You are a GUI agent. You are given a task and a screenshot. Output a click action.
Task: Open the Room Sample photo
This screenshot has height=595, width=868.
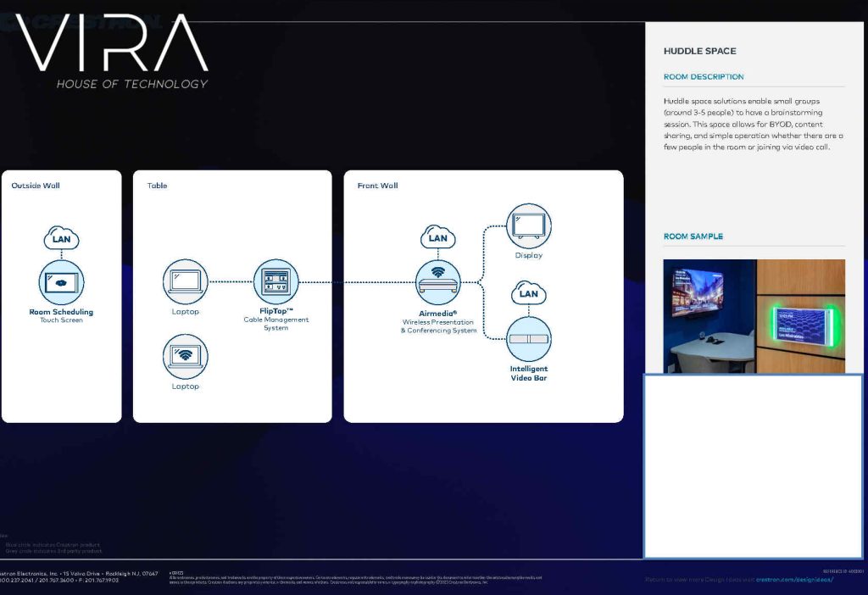click(754, 316)
